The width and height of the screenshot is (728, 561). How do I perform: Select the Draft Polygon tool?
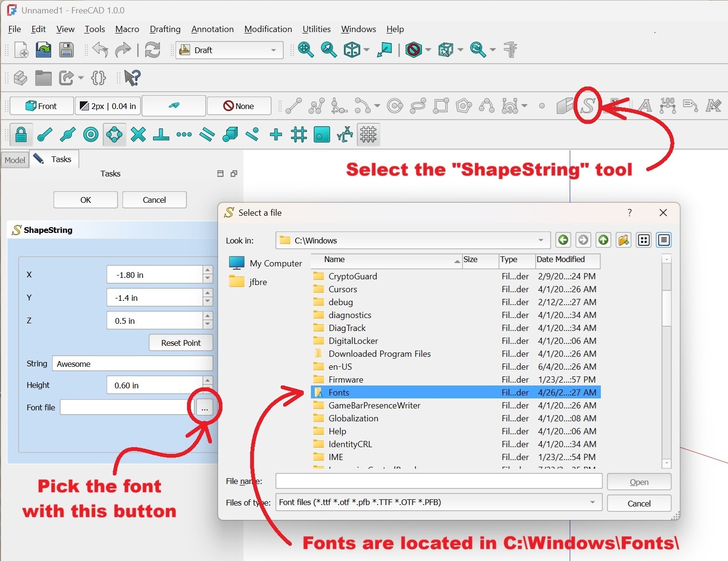[x=463, y=106]
